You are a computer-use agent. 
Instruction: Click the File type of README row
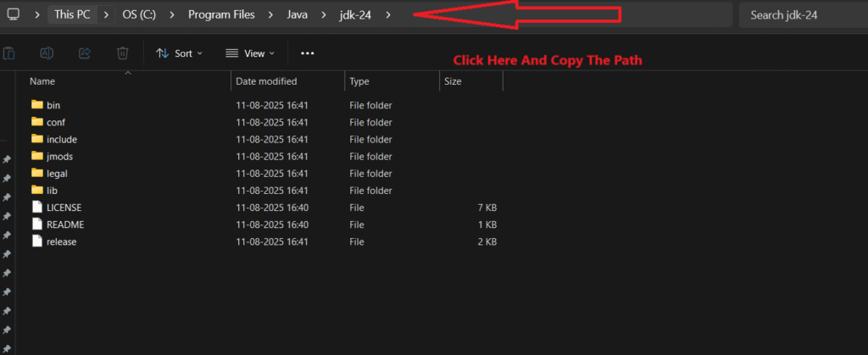pyautogui.click(x=357, y=225)
